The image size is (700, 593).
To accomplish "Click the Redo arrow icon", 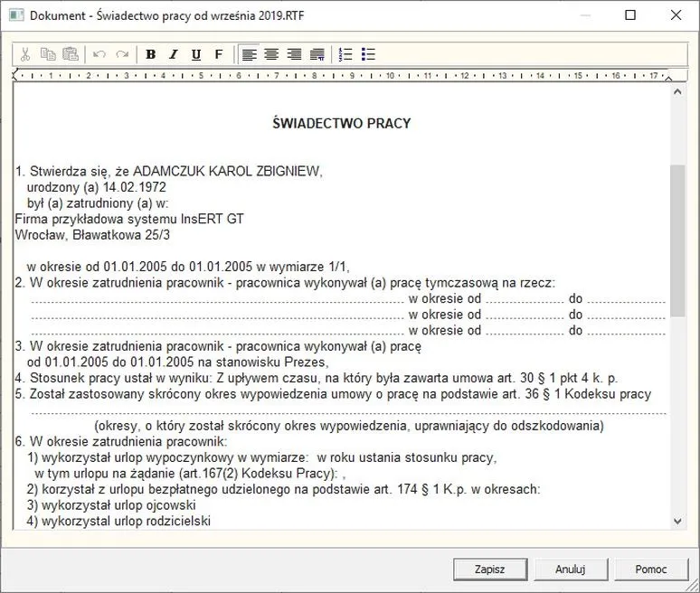I will [122, 54].
